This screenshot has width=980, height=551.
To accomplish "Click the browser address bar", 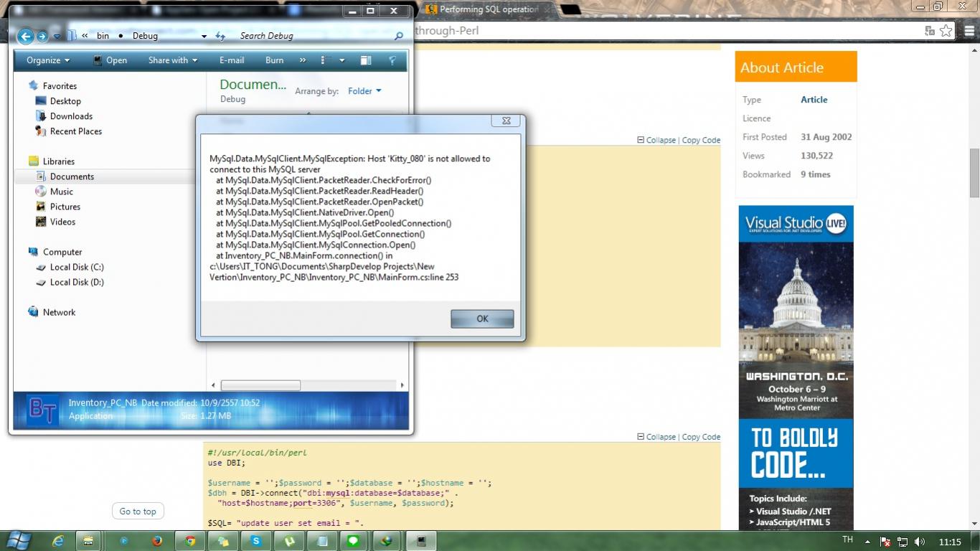I will pos(667,31).
